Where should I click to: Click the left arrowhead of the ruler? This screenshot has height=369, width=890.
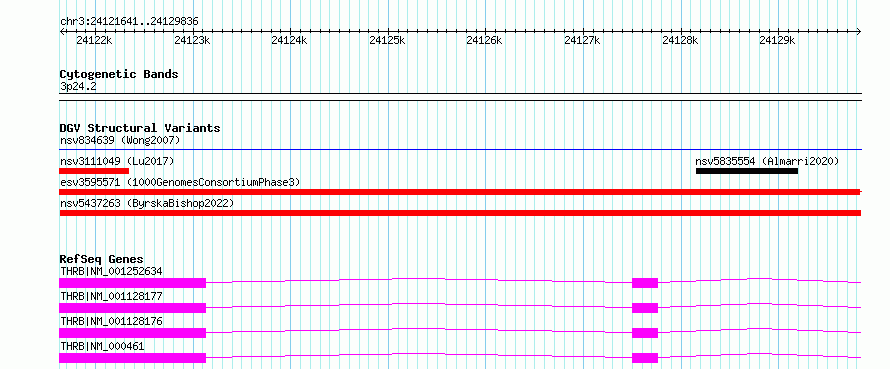tap(62, 31)
